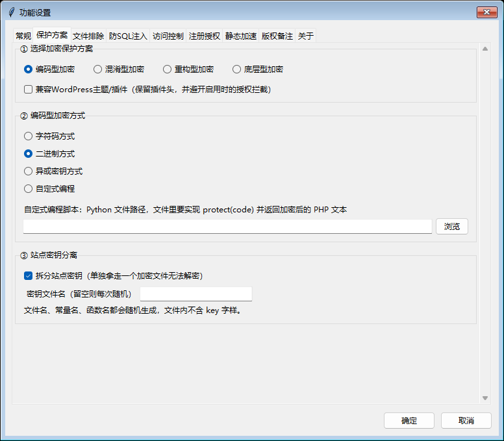Click the ② 编码型加密方式 group title
The image size is (504, 441).
click(x=53, y=116)
